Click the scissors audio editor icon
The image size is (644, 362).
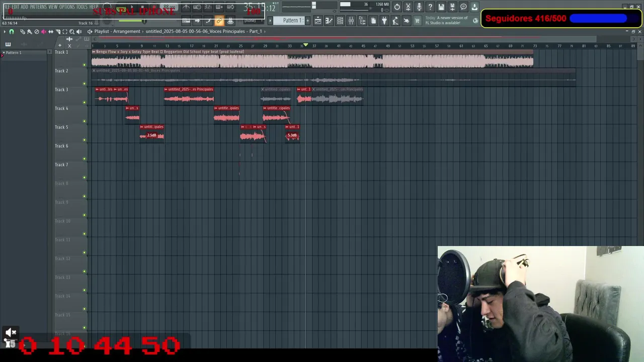tap(408, 7)
